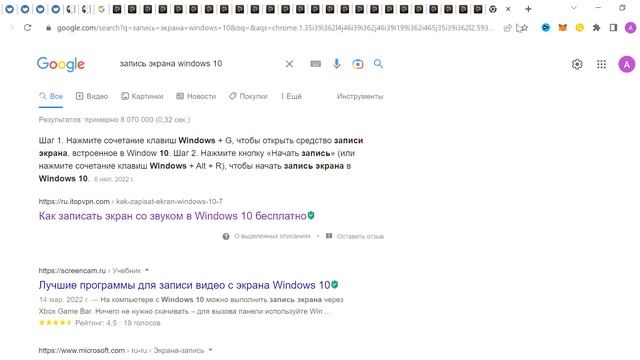Click the О выделенных описаниях link
Image resolution: width=640 pixels, height=360 pixels.
tap(272, 236)
